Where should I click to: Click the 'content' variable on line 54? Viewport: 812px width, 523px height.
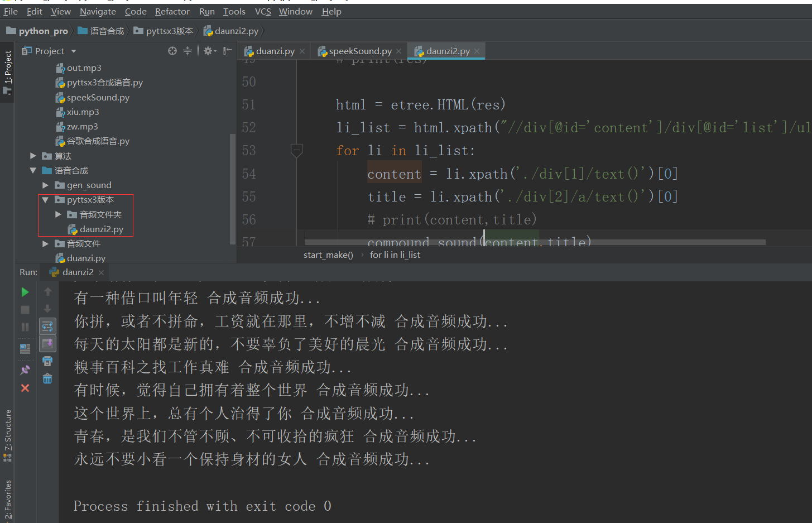pyautogui.click(x=394, y=174)
